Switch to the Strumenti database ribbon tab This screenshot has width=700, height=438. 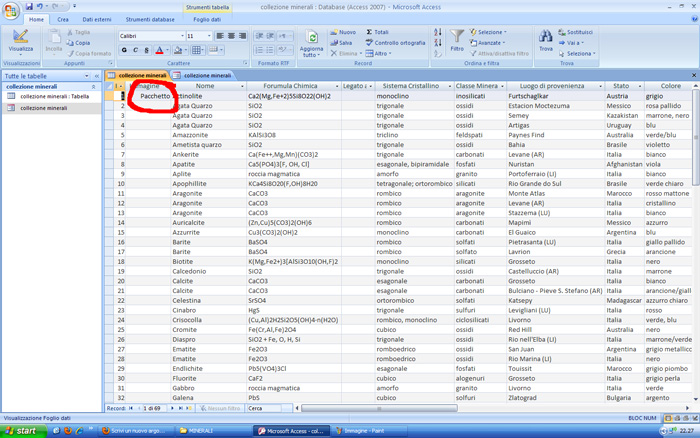coord(150,20)
